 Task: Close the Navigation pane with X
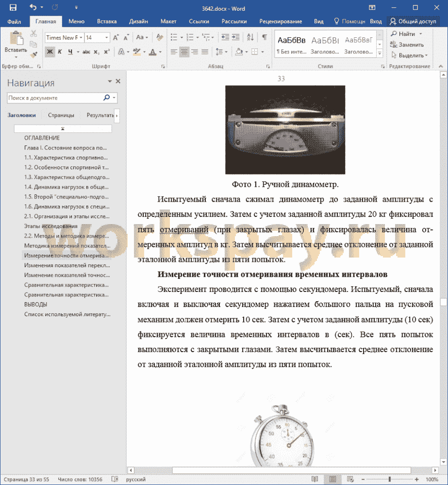pos(118,81)
